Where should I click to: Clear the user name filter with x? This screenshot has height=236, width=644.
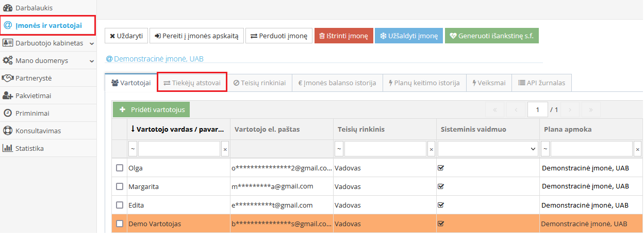point(225,149)
